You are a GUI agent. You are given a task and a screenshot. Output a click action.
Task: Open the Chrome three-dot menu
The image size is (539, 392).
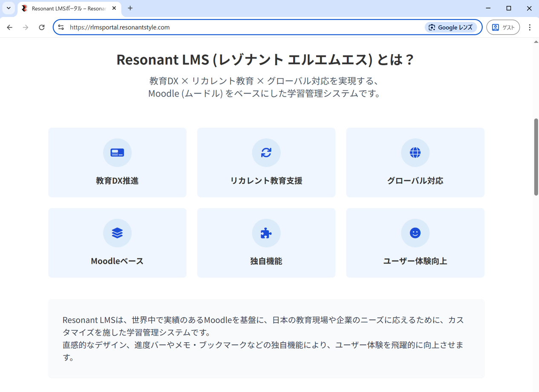tap(530, 27)
